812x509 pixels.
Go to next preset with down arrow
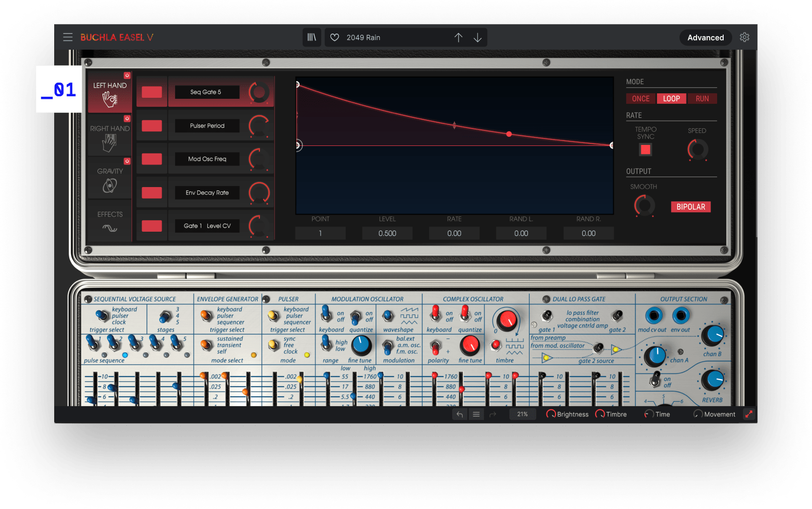click(478, 38)
